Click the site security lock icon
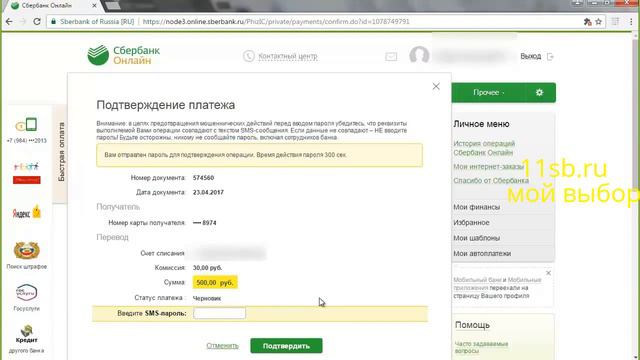The width and height of the screenshot is (640, 360). (53, 22)
